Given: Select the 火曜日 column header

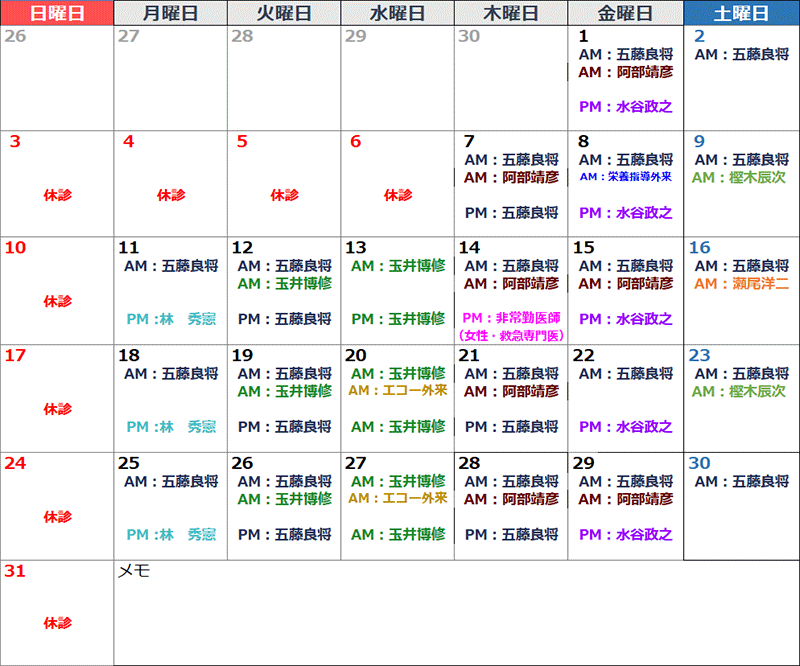Looking at the screenshot, I should (x=284, y=13).
